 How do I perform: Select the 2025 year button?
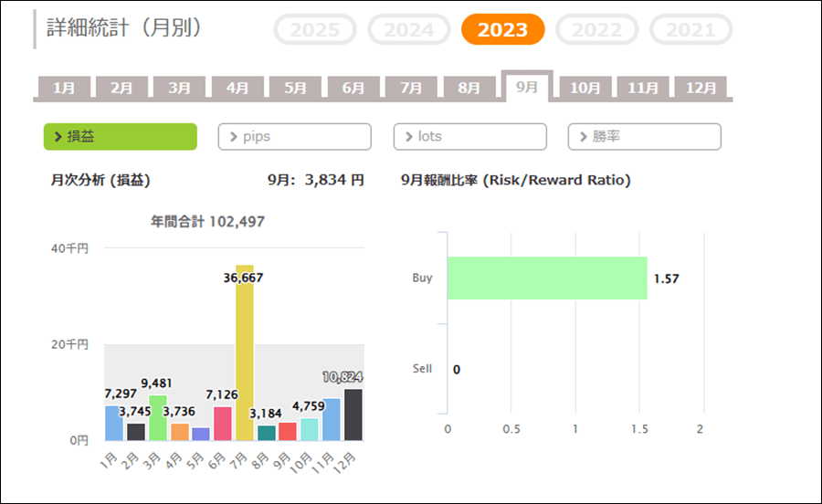point(314,29)
